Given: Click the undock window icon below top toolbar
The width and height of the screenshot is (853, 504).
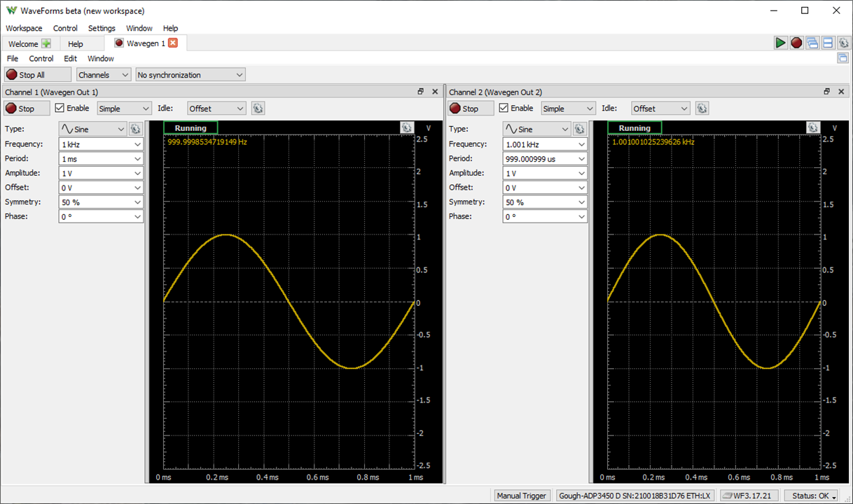Looking at the screenshot, I should click(x=842, y=58).
